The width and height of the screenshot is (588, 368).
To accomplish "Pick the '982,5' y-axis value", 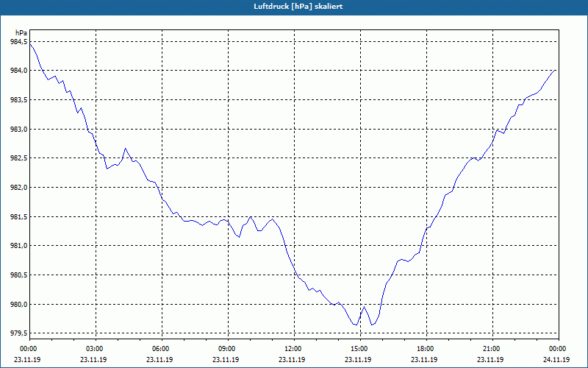I will pyautogui.click(x=18, y=158).
